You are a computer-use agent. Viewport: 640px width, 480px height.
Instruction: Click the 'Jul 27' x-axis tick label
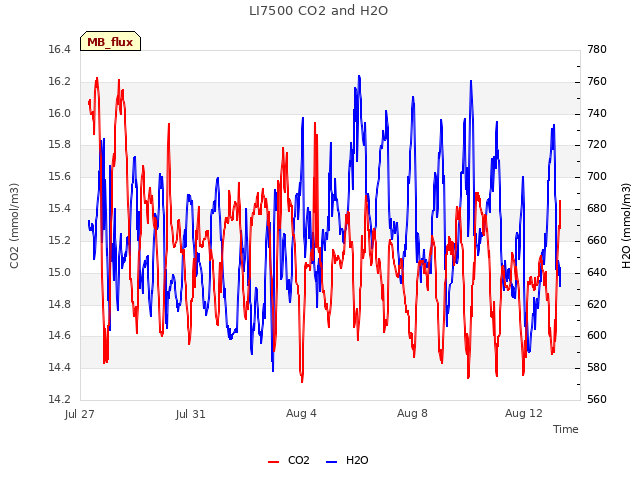pyautogui.click(x=80, y=414)
